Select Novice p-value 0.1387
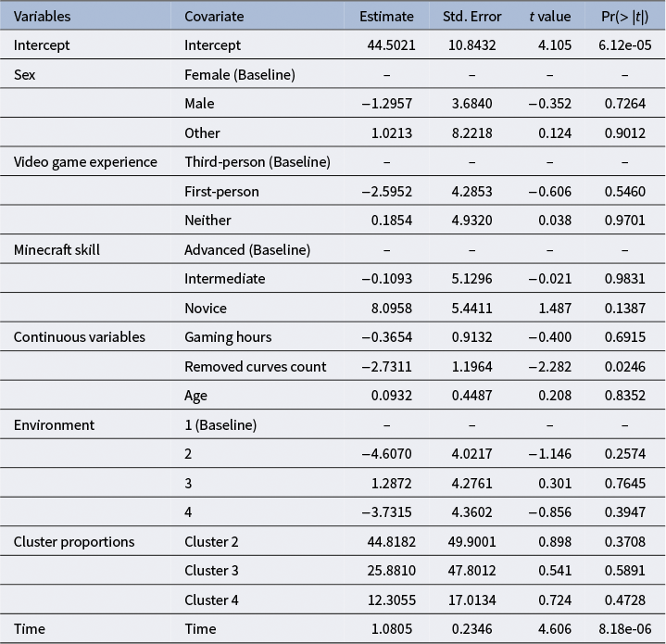This screenshot has width=666, height=644. pyautogui.click(x=625, y=309)
